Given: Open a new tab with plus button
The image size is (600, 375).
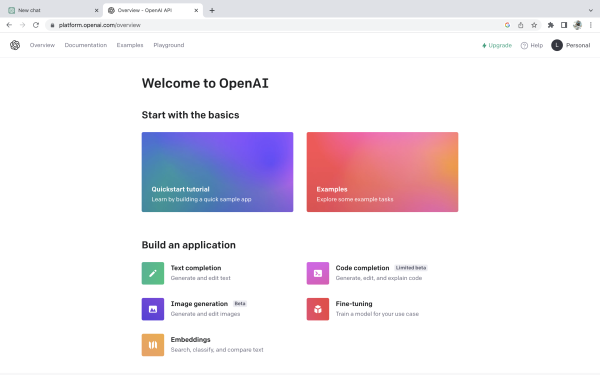Looking at the screenshot, I should [212, 10].
